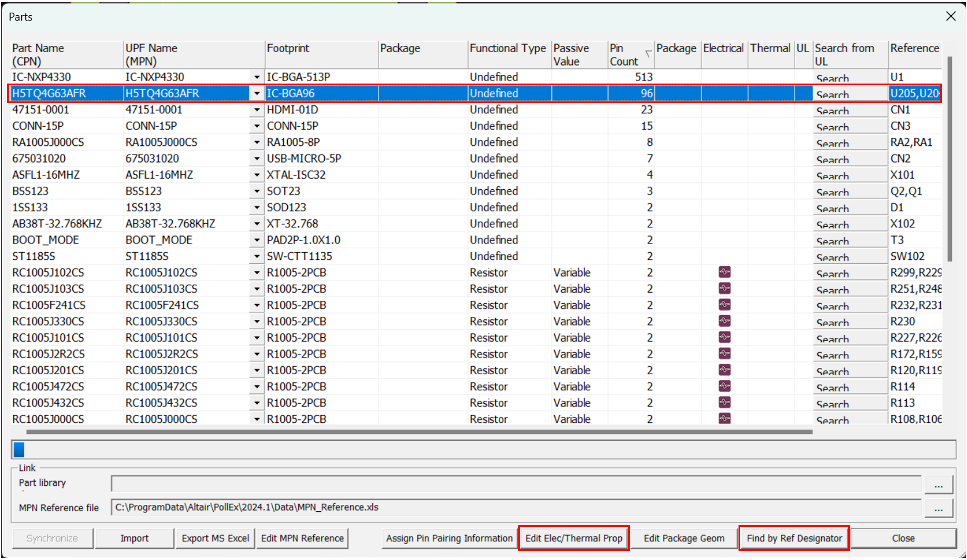Click the vertical scrollbar of parts list
Viewport: 967px width, 560px height.
point(950,159)
